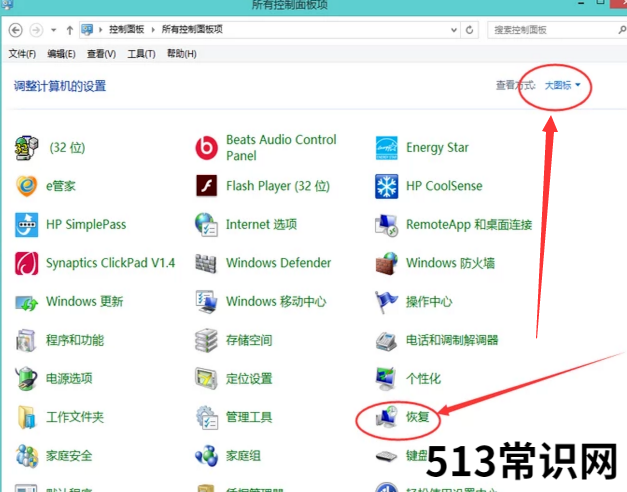
Task: Open Windows 防火墙 icon
Action: coord(387,263)
